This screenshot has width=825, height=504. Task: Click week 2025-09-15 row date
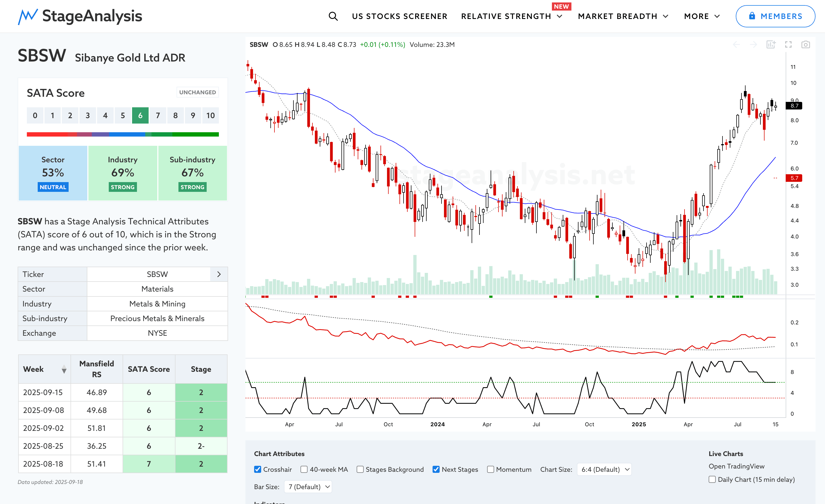pyautogui.click(x=43, y=392)
